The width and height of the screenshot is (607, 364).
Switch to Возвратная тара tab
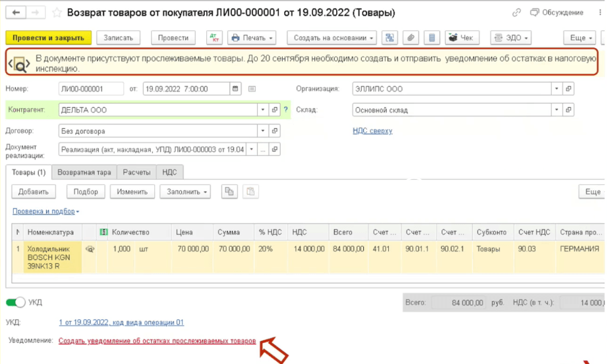coord(84,172)
